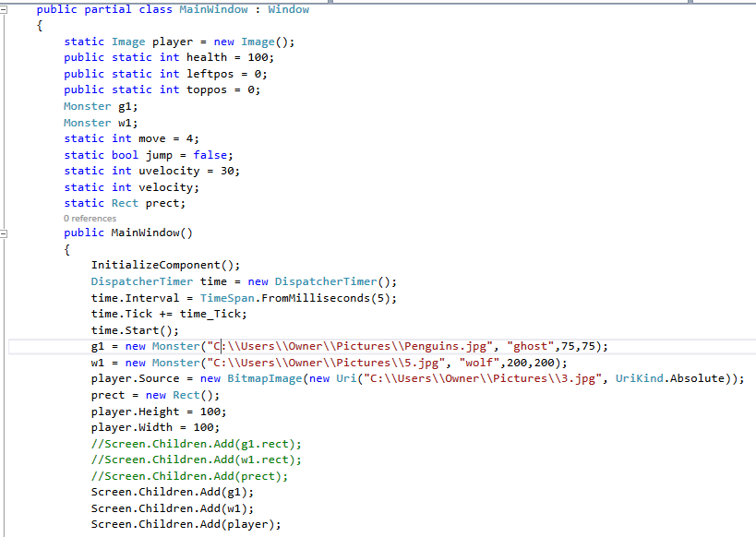Click the 'partial' keyword in class declaration
The width and height of the screenshot is (756, 537).
(x=107, y=9)
